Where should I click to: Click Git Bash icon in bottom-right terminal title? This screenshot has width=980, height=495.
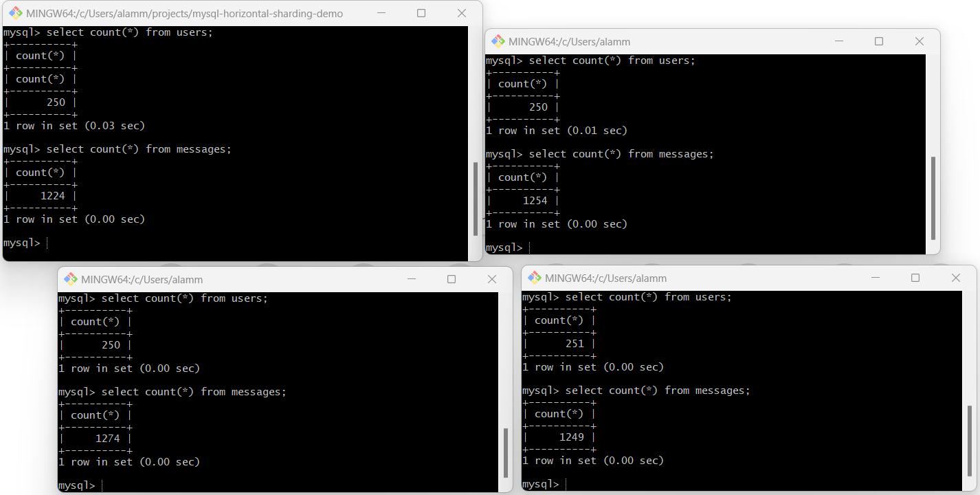pos(534,278)
